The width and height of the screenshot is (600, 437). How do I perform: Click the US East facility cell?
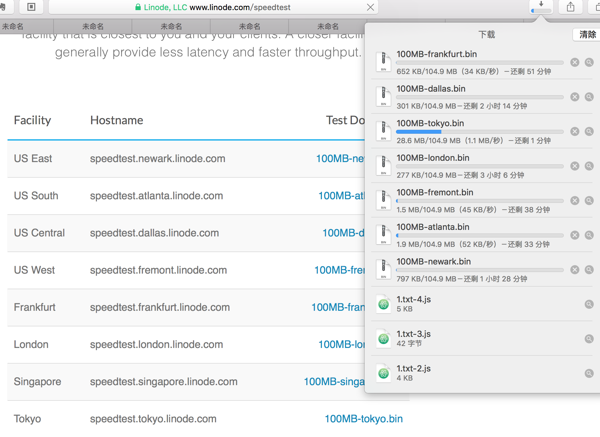coord(33,159)
